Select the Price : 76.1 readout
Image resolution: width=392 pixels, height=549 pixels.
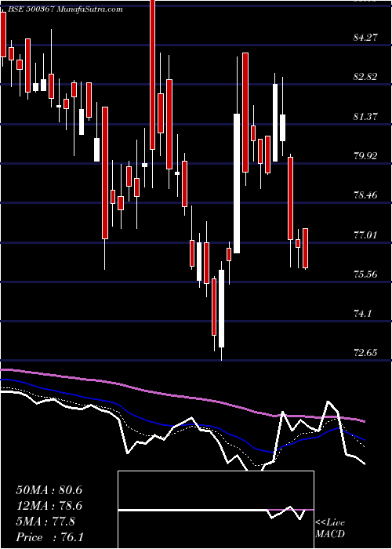[49, 537]
